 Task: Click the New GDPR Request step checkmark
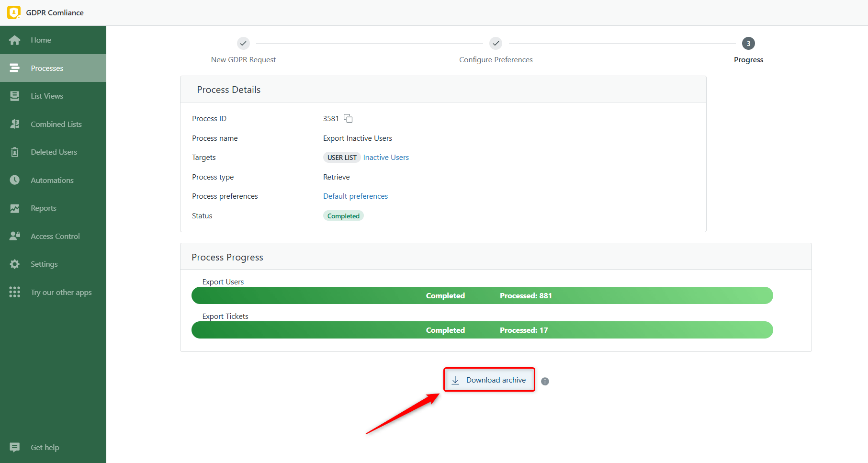click(x=243, y=43)
